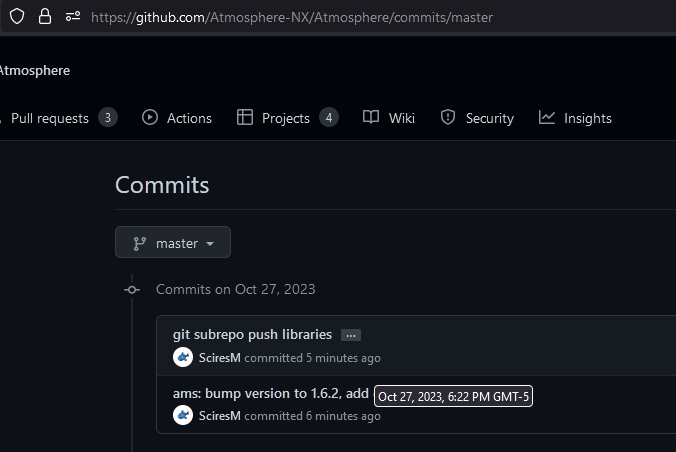Open the Atmosphere repository name link
This screenshot has width=676, height=452.
[x=35, y=70]
